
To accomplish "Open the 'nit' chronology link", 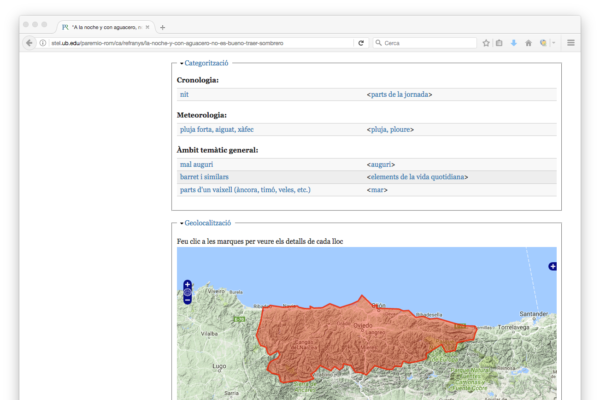I will tap(184, 95).
